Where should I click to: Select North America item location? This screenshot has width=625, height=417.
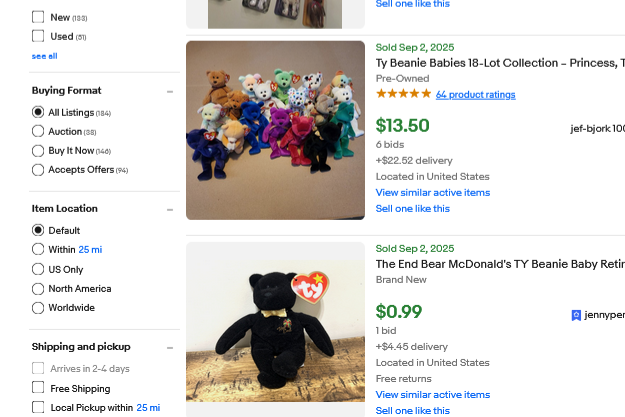click(38, 289)
